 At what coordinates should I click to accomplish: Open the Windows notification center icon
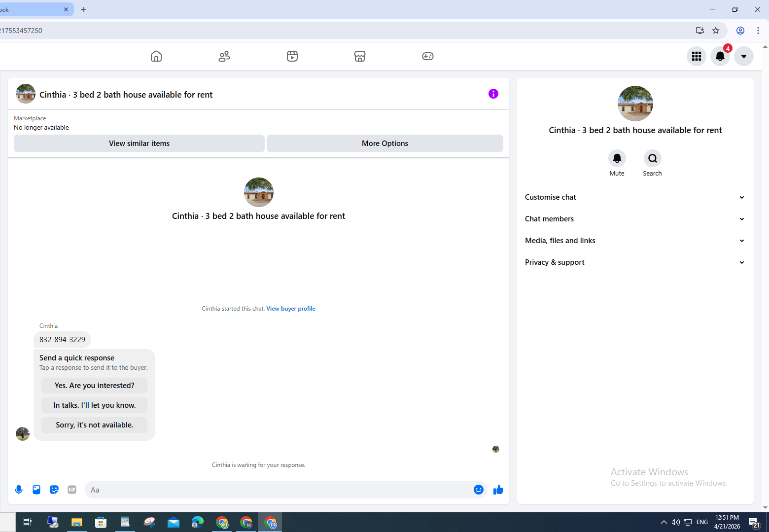pyautogui.click(x=754, y=522)
